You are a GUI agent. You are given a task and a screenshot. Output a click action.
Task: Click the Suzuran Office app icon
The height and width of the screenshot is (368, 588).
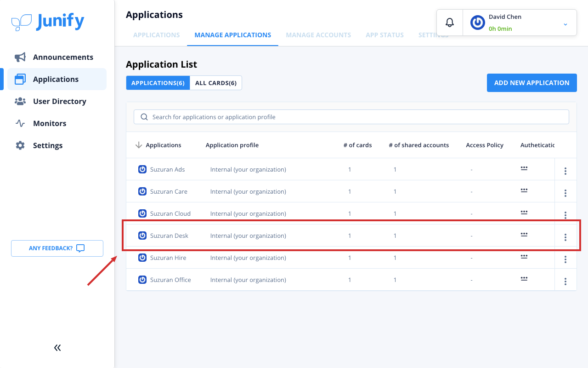(142, 280)
